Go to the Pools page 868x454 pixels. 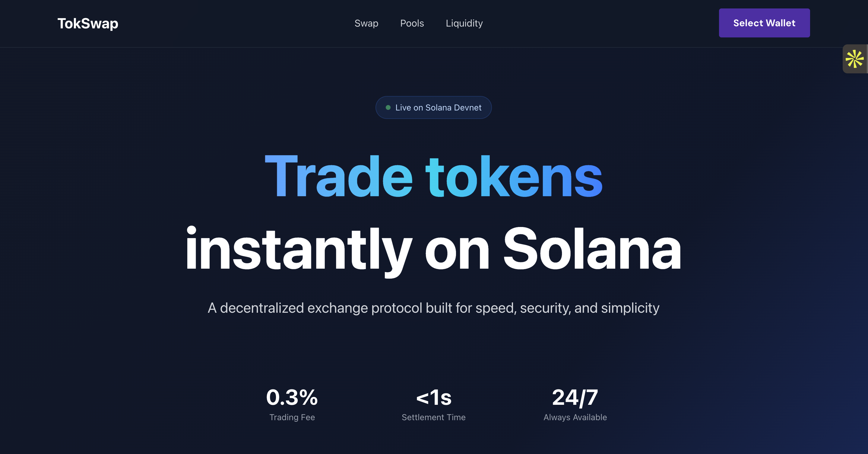coord(412,23)
